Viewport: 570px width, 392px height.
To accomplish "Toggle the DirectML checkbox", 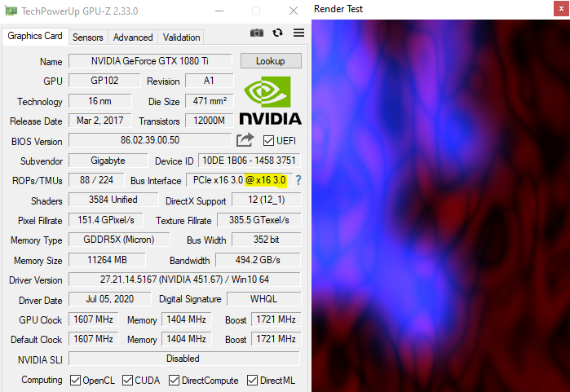I will (252, 381).
